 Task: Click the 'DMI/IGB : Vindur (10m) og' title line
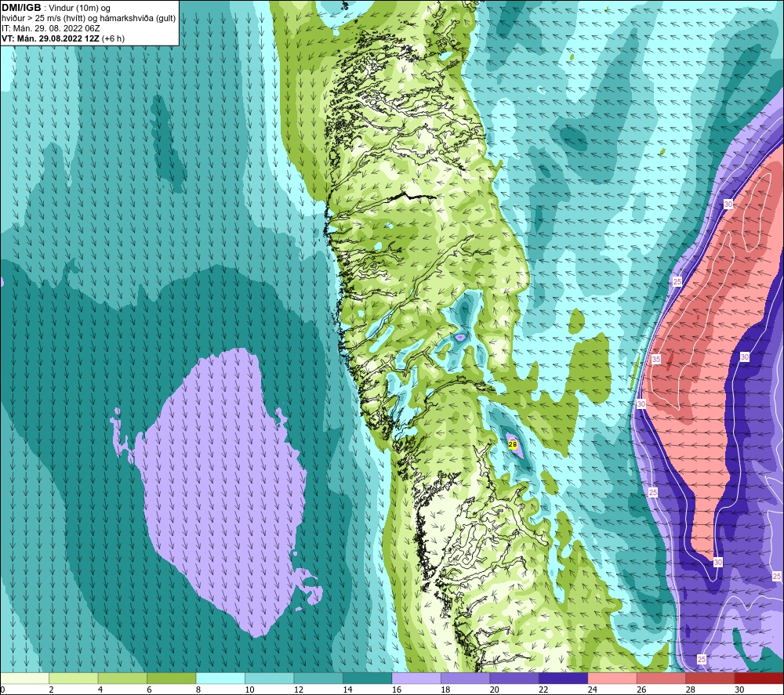click(x=56, y=8)
